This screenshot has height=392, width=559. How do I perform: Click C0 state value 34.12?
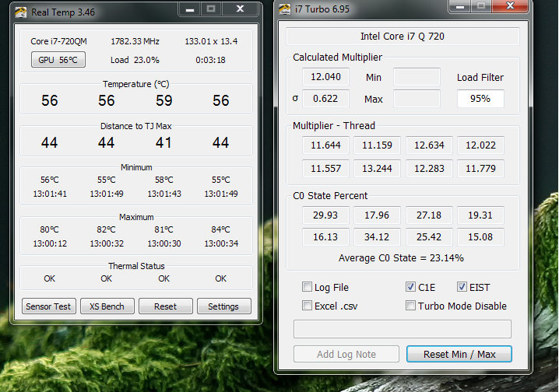pyautogui.click(x=377, y=237)
